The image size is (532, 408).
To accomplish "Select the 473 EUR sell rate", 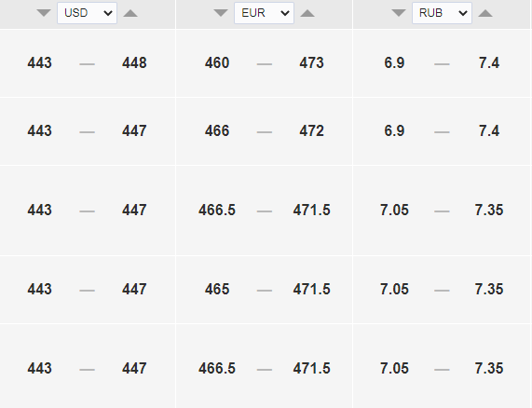I will pos(311,63).
